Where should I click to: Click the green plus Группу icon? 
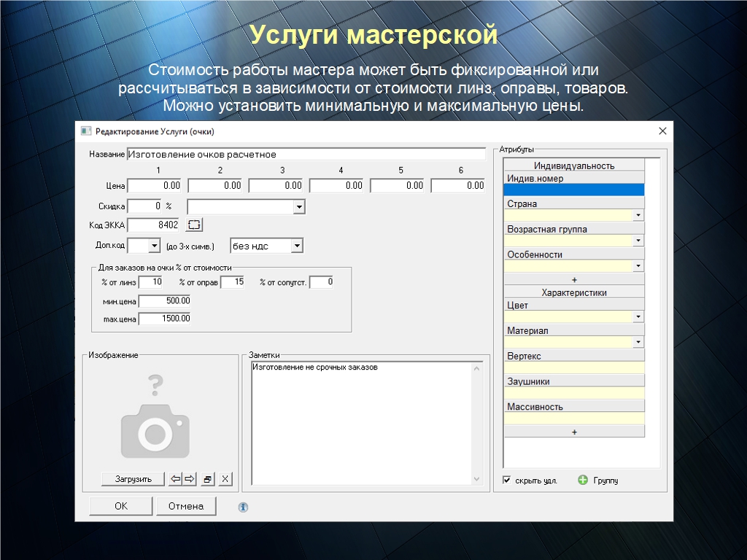(583, 481)
